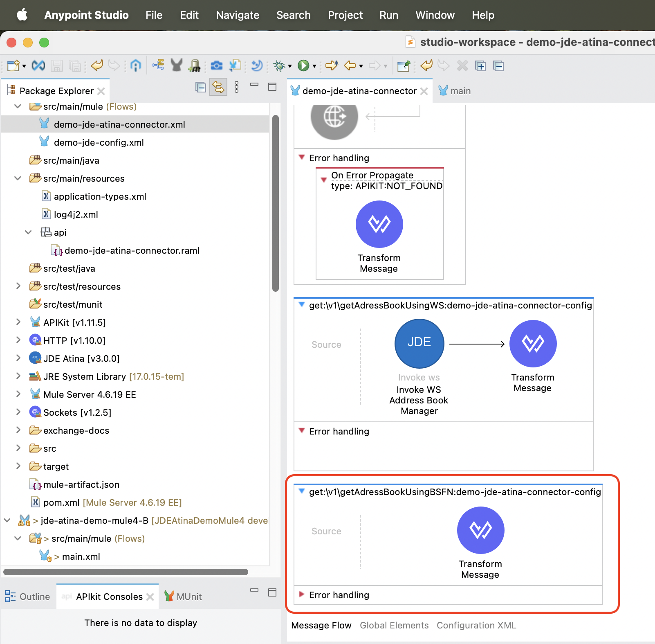Open the Run menu in menu bar
655x644 pixels.
click(x=388, y=15)
